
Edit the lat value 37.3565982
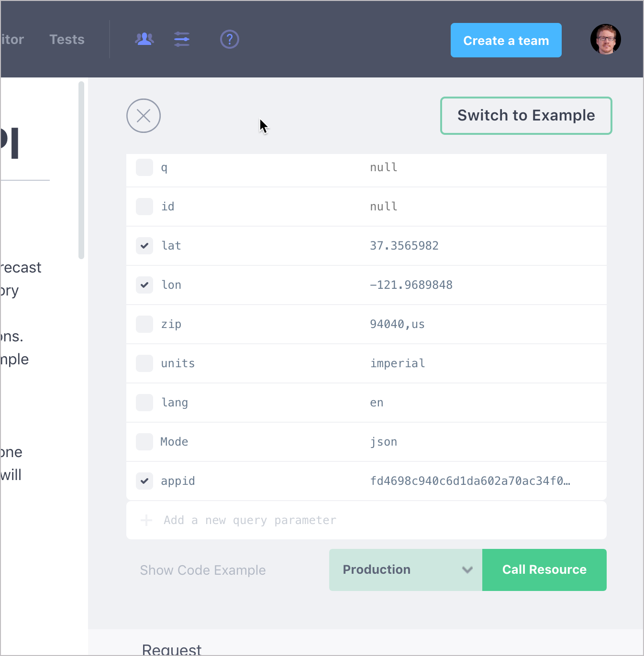click(404, 246)
